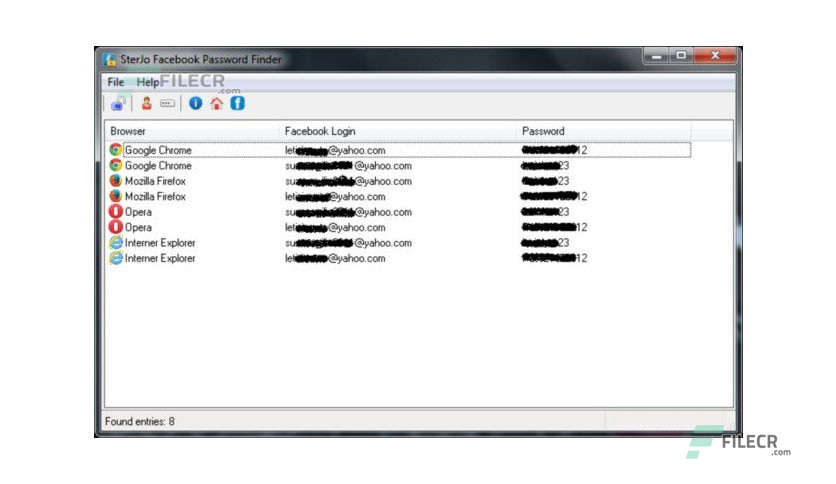Open the blue info About icon
836x484 pixels.
pos(196,103)
